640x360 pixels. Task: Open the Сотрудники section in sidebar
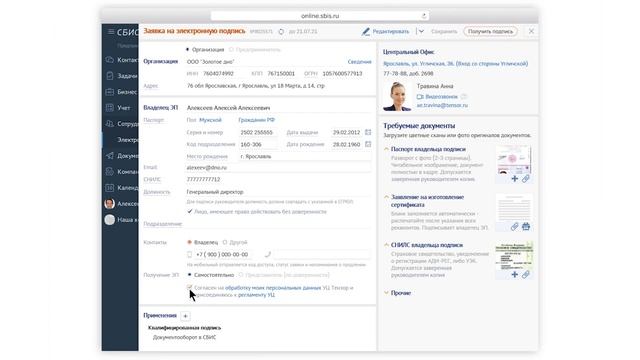point(128,124)
